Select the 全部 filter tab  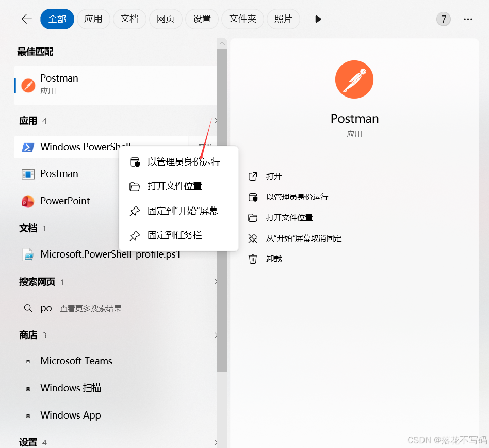point(57,19)
